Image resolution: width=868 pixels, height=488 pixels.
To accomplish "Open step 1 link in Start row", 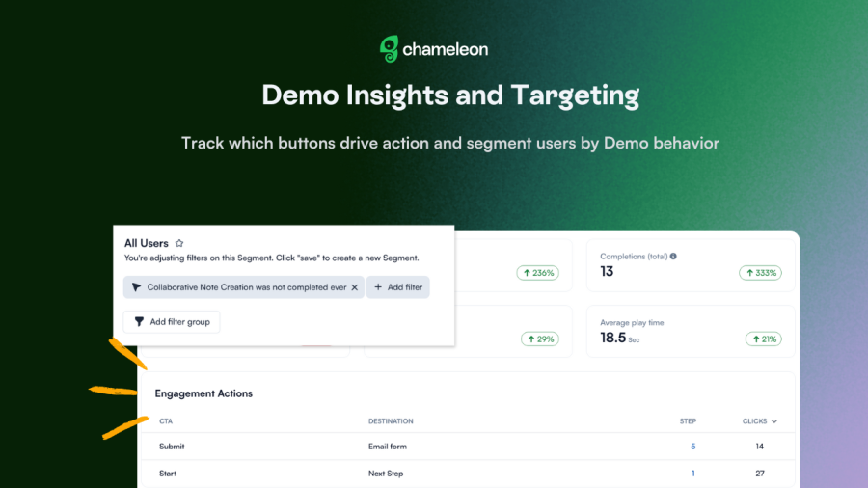I will (x=692, y=474).
